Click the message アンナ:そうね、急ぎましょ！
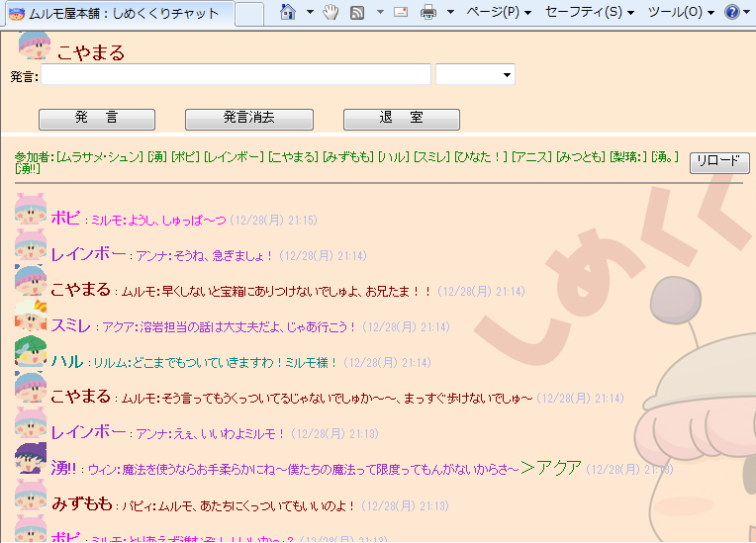This screenshot has width=756, height=543. coord(205,256)
